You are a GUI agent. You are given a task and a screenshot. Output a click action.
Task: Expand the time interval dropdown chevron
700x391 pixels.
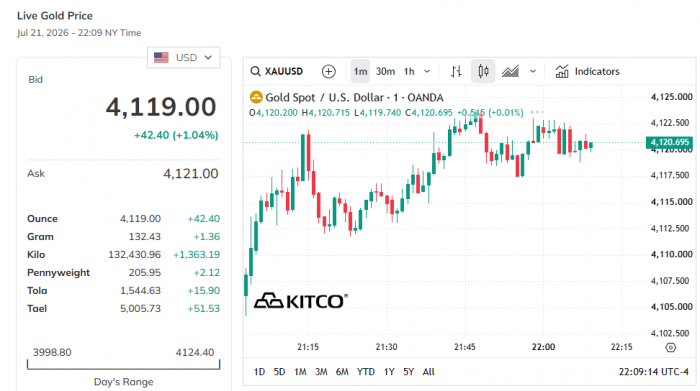point(427,71)
